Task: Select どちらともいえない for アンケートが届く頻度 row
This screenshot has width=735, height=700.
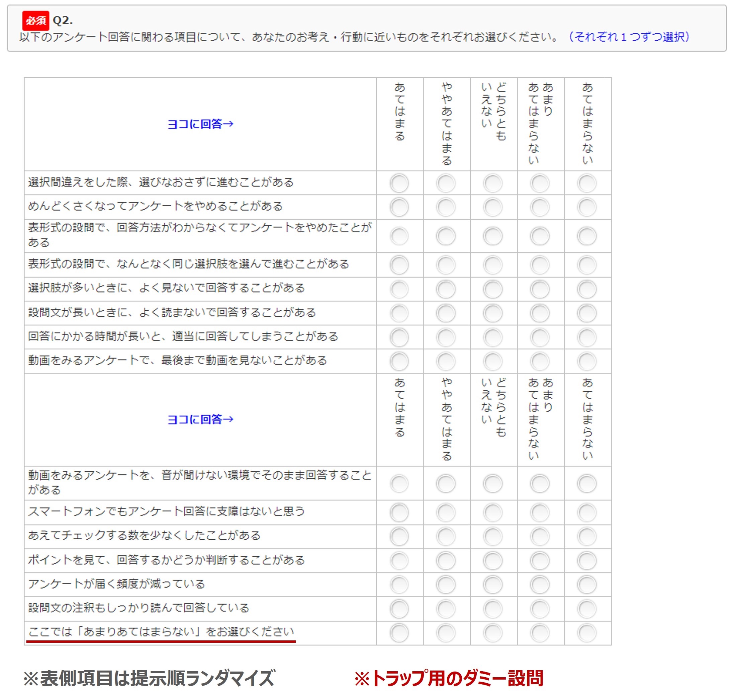Action: (x=493, y=585)
